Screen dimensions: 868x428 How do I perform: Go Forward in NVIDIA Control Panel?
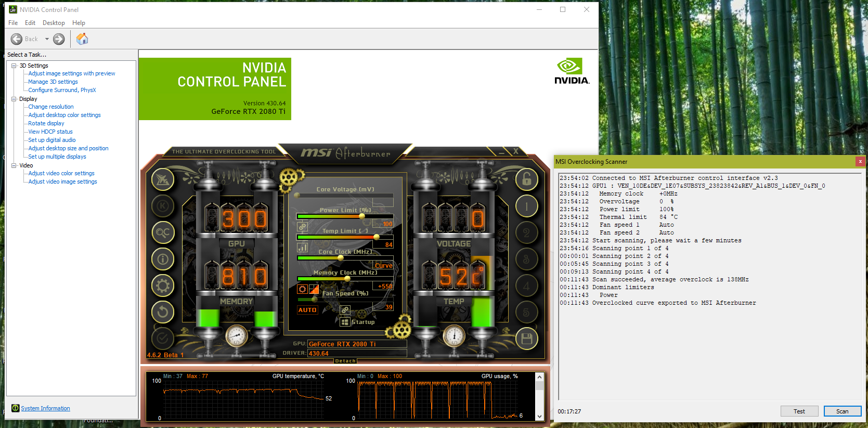59,39
